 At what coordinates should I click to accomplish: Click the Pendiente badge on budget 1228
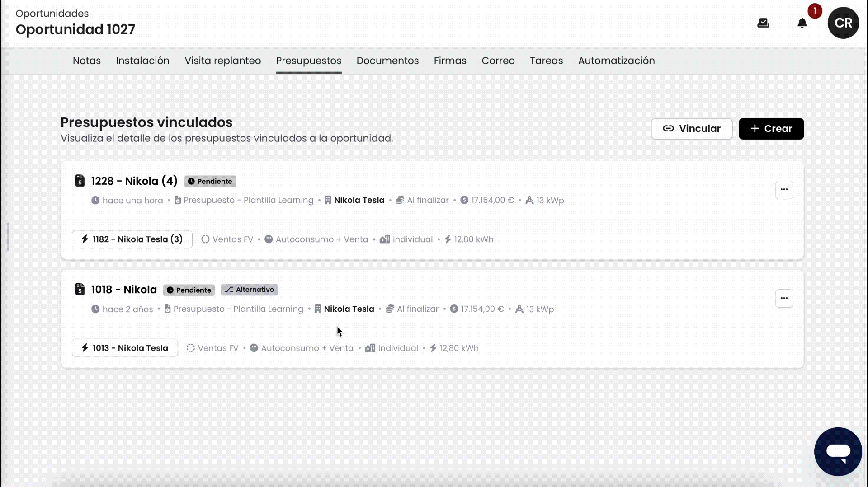pyautogui.click(x=210, y=181)
